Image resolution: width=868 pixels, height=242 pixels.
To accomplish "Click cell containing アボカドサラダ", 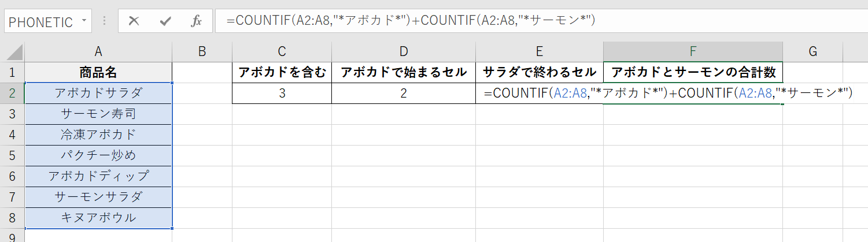I will (x=98, y=93).
